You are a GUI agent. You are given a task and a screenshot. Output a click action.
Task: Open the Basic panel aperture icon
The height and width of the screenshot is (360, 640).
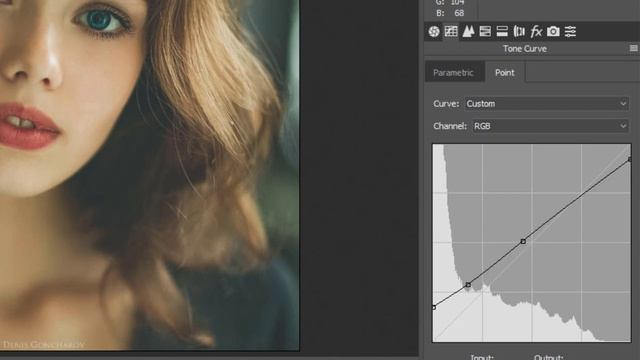(434, 31)
